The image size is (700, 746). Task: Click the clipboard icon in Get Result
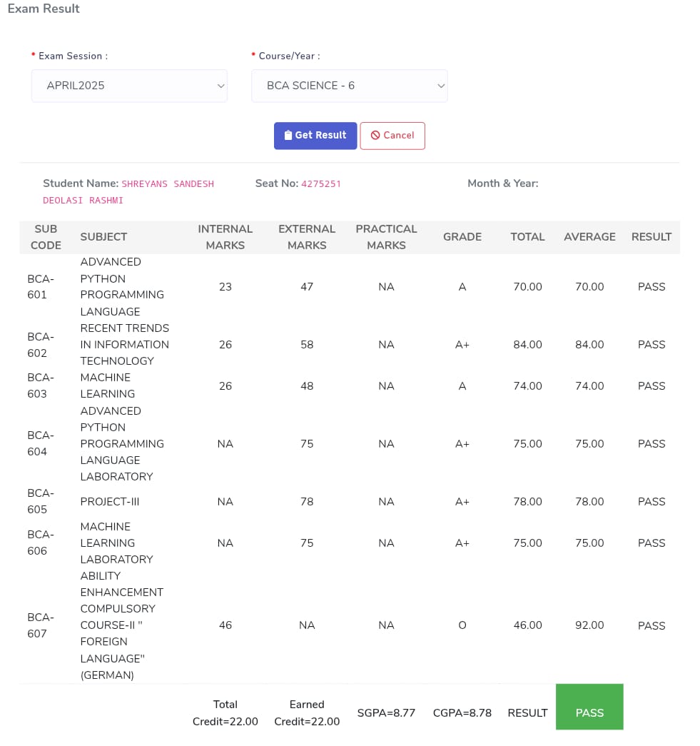(x=288, y=136)
